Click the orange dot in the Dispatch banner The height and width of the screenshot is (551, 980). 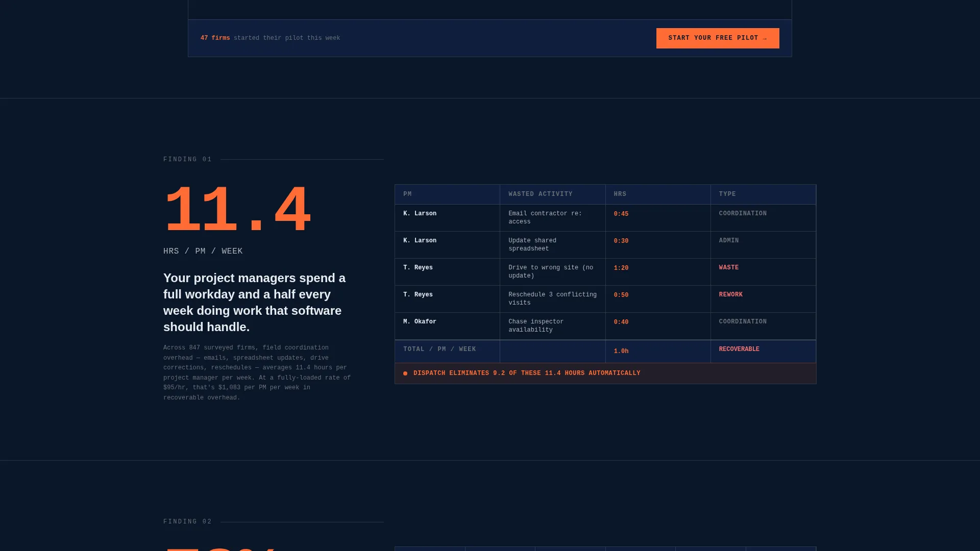click(x=405, y=373)
